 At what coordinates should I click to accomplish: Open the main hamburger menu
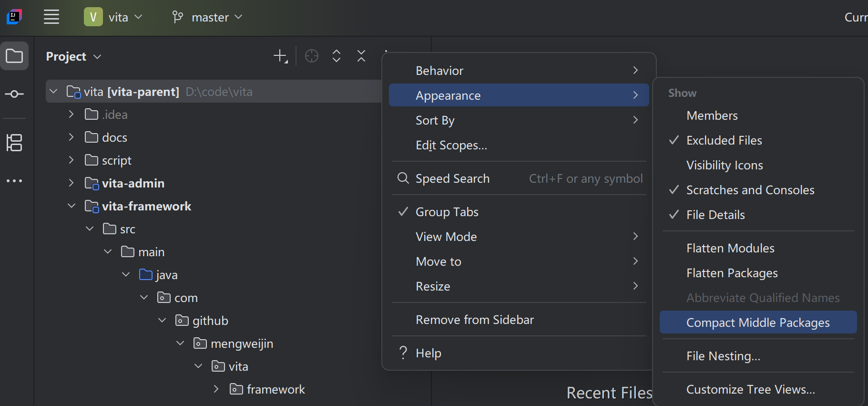(51, 17)
